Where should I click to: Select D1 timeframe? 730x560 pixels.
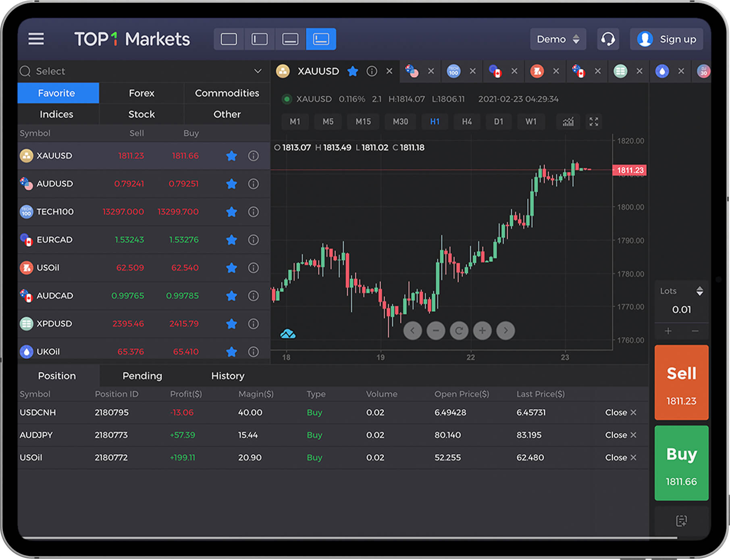(x=499, y=122)
